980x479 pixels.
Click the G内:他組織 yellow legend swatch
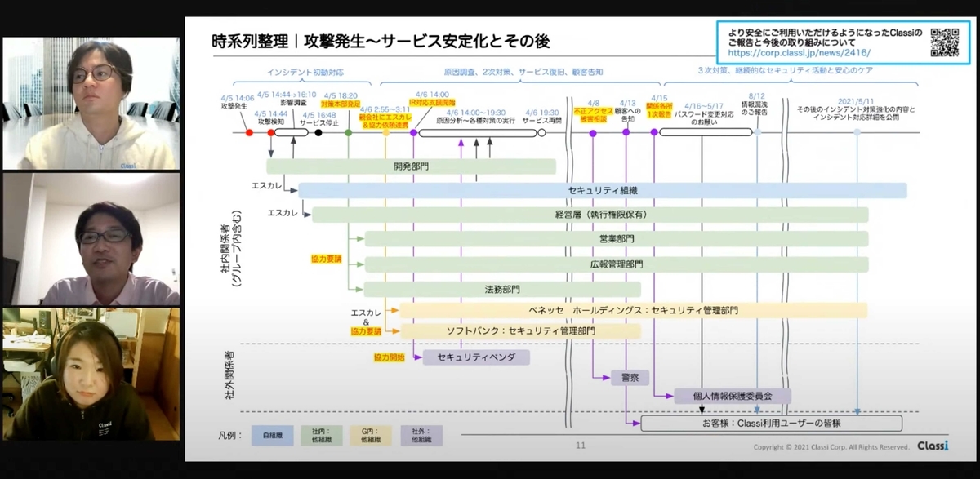coord(372,435)
